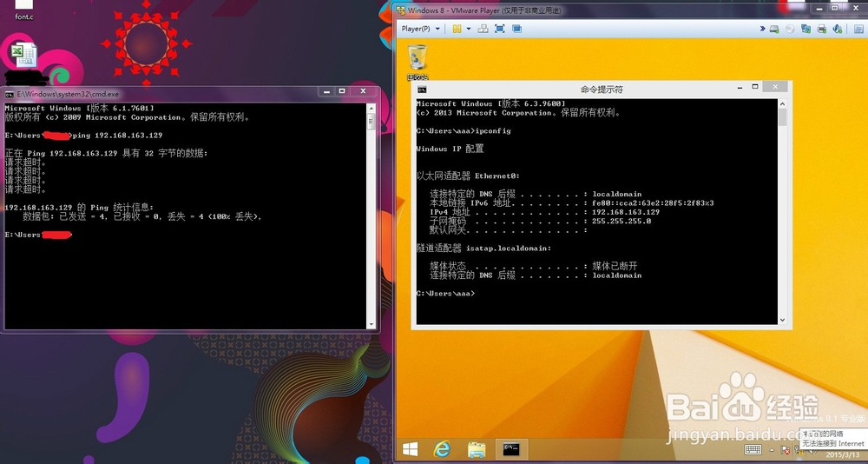
Task: Click the IPv4 address 192.168.163.129 in ipconfig output
Action: [626, 212]
